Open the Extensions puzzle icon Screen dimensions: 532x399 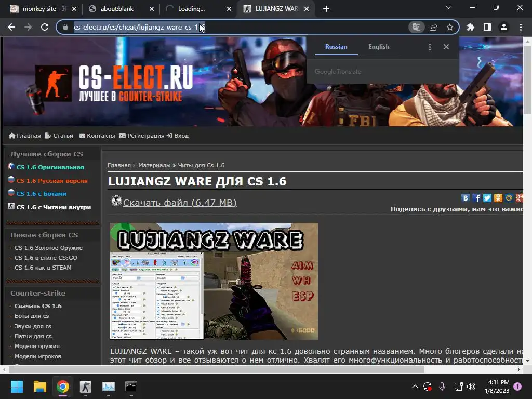471,27
